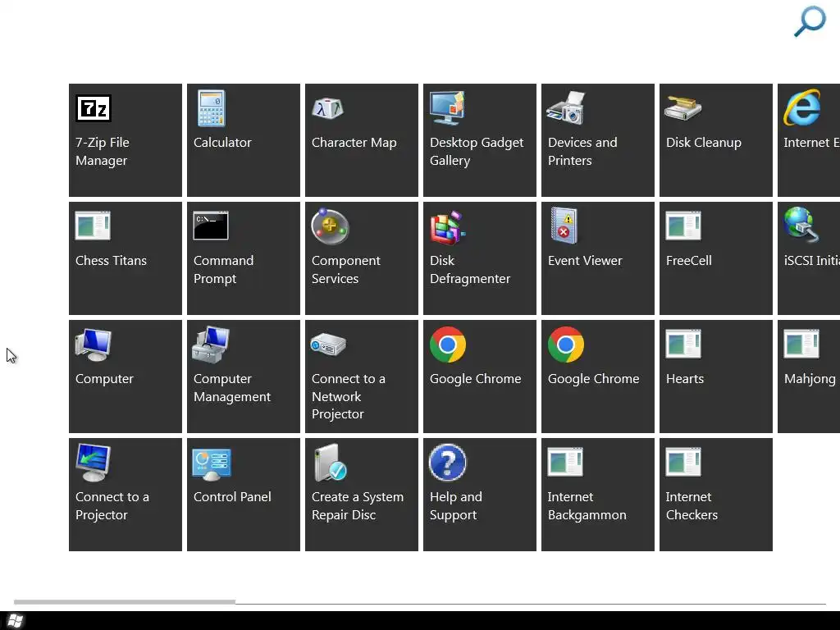Open Create a System Repair Disc icon

331,463
